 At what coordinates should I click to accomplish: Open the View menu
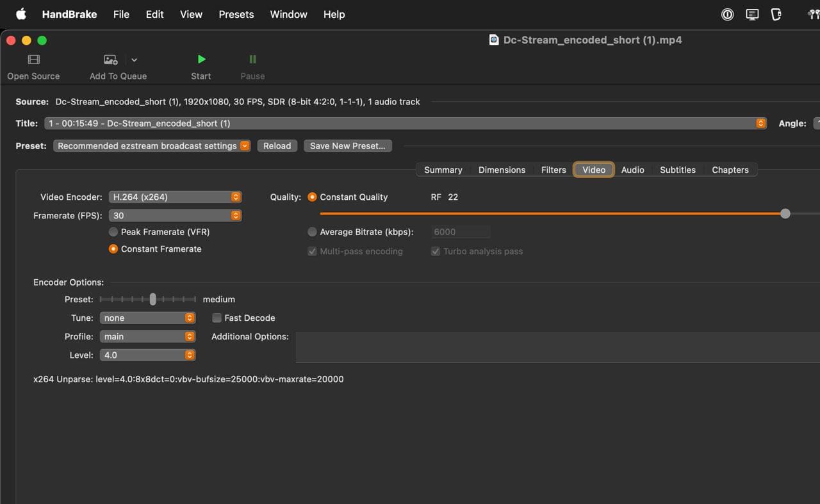pyautogui.click(x=191, y=14)
